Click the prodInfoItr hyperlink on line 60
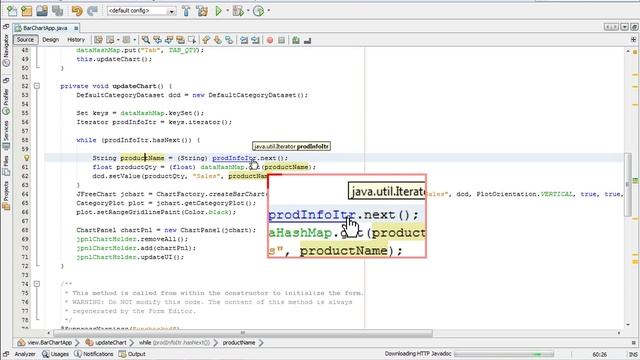 pyautogui.click(x=234, y=158)
